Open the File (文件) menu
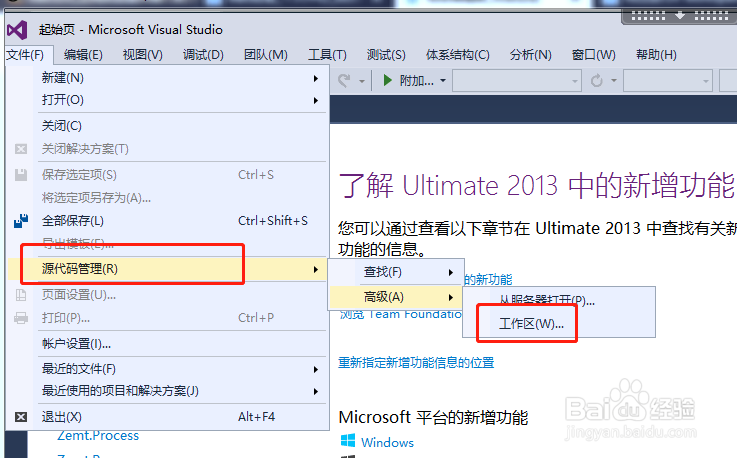Image resolution: width=737 pixels, height=458 pixels. [x=25, y=55]
